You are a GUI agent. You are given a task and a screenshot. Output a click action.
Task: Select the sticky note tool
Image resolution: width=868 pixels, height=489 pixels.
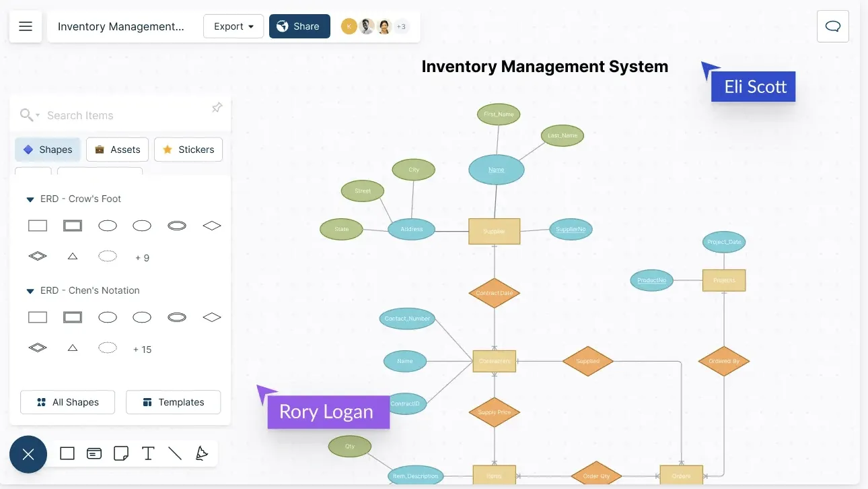point(121,453)
